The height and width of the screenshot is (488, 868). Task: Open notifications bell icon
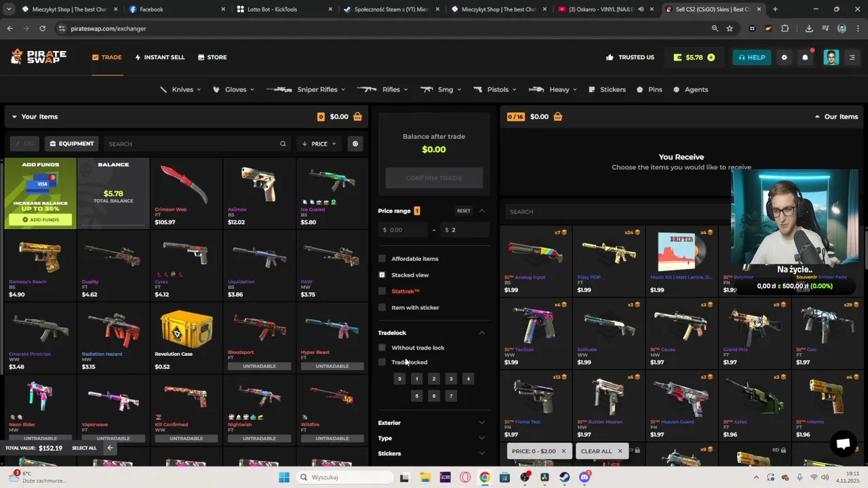coord(805,57)
